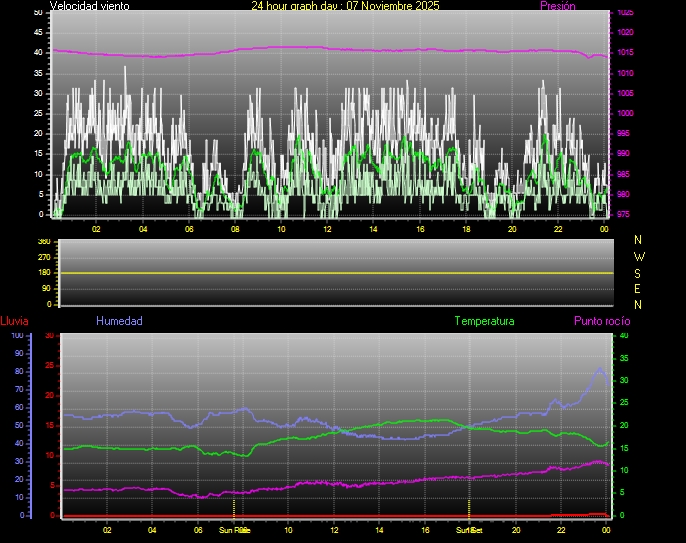
Task: Click the 50 value on wind speed axis
Action: pyautogui.click(x=39, y=13)
